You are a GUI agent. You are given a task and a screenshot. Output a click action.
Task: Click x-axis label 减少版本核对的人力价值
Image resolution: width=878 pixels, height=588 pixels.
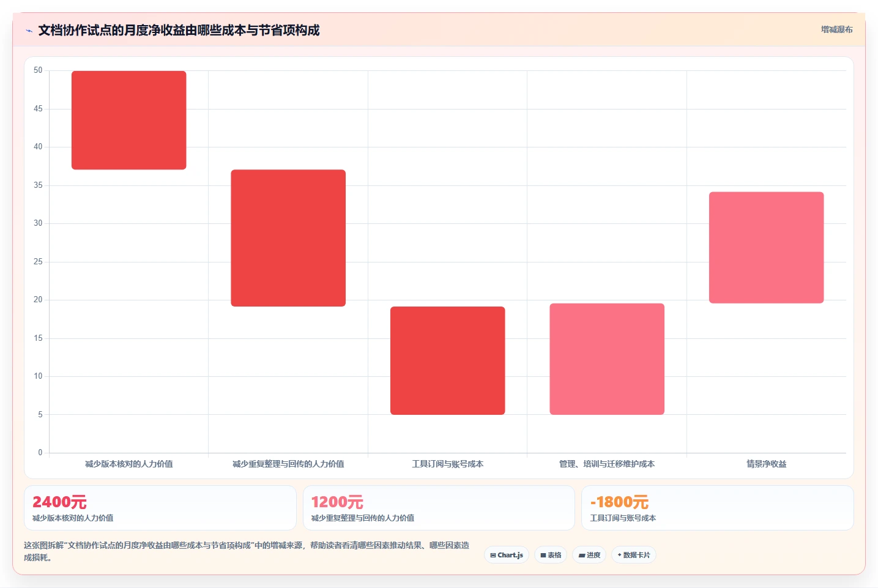tap(129, 464)
